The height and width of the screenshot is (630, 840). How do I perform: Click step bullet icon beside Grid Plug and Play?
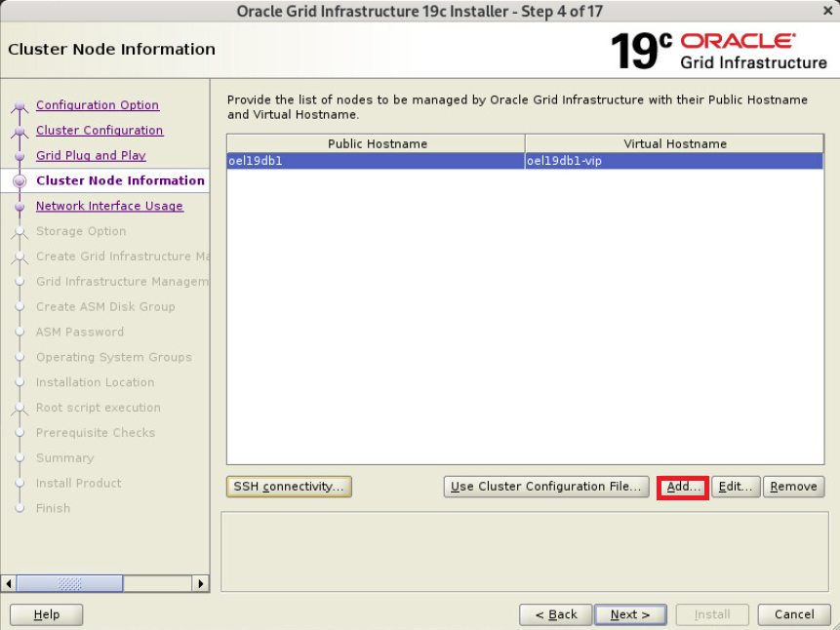[20, 156]
